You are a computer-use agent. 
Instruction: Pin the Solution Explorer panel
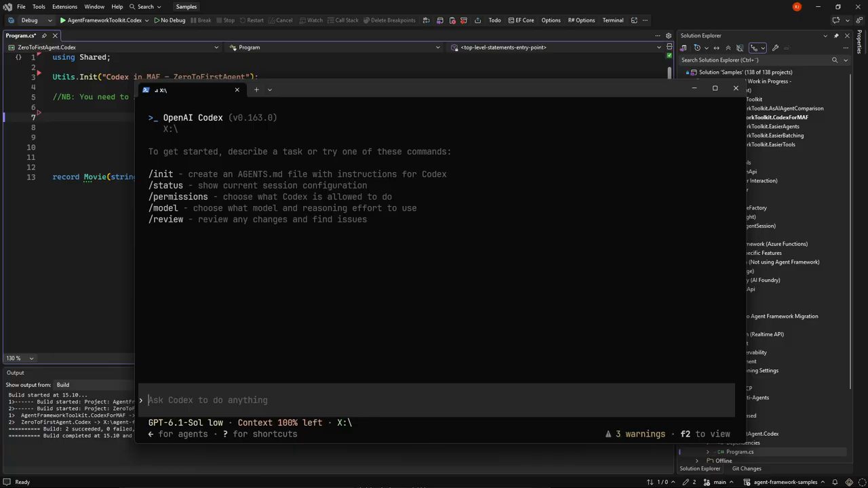tap(836, 35)
